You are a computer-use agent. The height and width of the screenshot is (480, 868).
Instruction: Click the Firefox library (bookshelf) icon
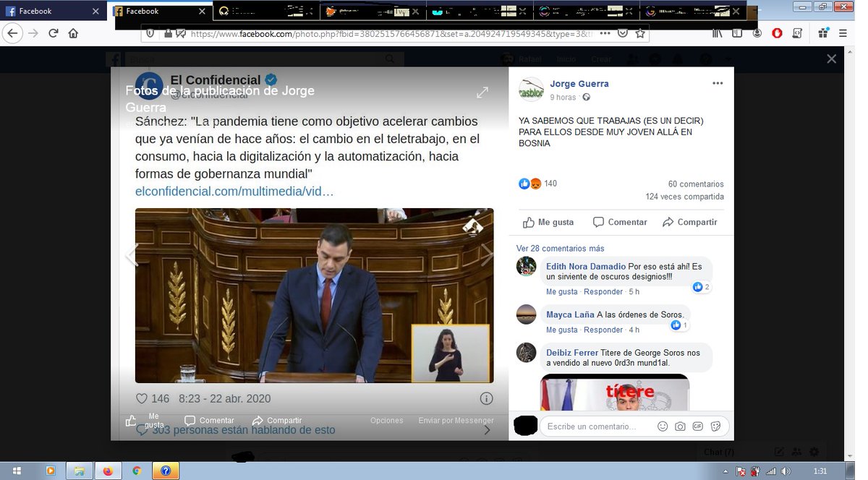coord(716,33)
